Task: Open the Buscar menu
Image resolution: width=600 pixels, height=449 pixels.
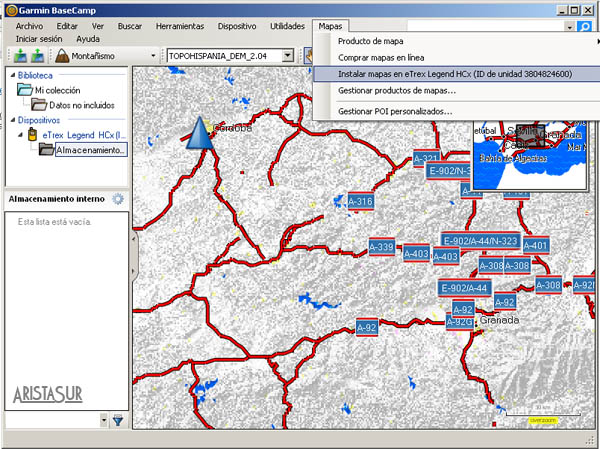Action: (130, 26)
